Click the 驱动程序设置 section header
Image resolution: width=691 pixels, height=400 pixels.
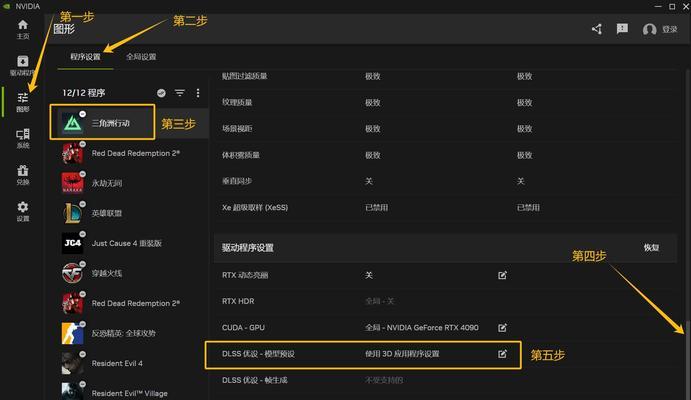pyautogui.click(x=248, y=248)
